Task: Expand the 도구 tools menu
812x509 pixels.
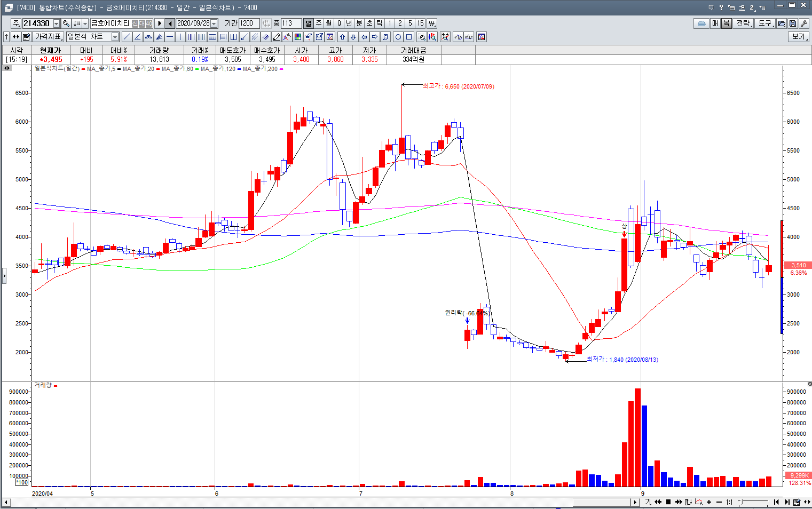Action: pos(766,23)
